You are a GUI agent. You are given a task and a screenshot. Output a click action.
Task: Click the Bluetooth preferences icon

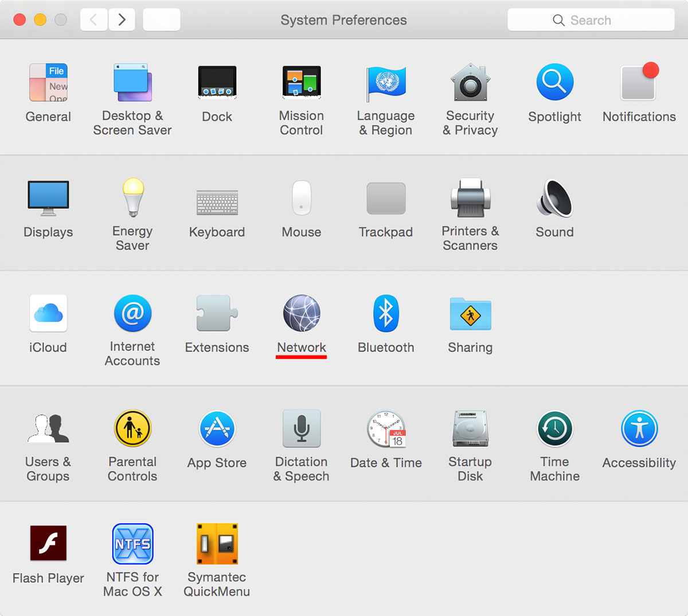(386, 314)
